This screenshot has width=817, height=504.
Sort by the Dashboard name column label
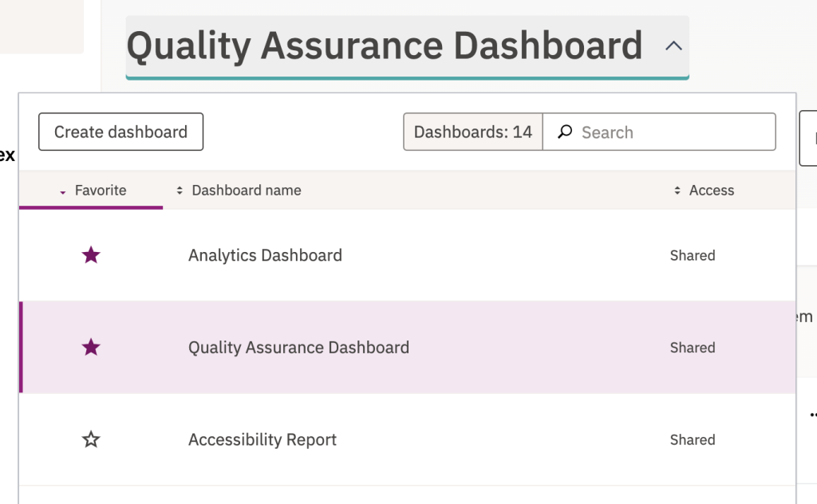click(247, 191)
